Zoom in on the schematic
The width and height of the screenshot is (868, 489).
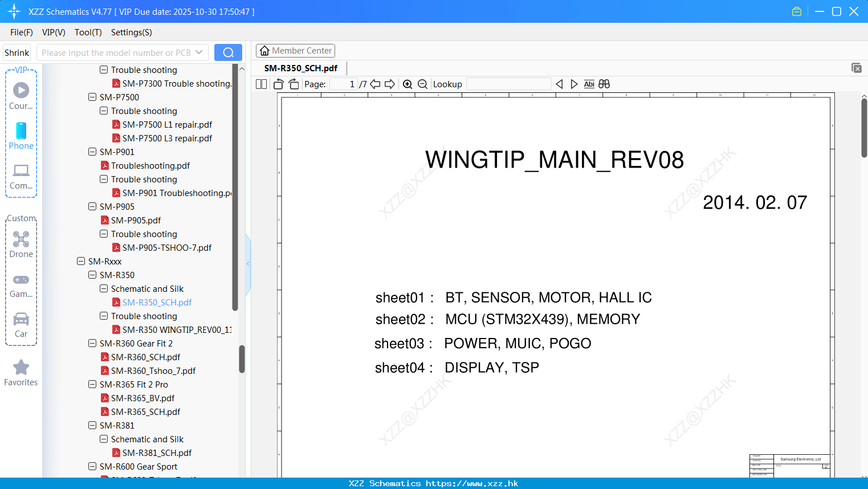[x=407, y=84]
